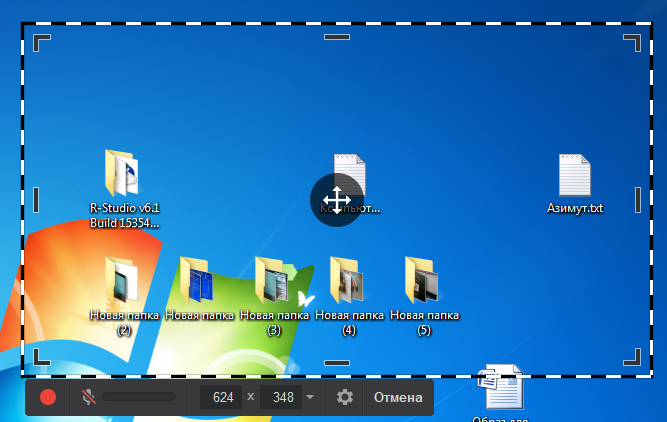The height and width of the screenshot is (422, 667).
Task: Open the capture size presets dropdown arrow
Action: pos(310,397)
